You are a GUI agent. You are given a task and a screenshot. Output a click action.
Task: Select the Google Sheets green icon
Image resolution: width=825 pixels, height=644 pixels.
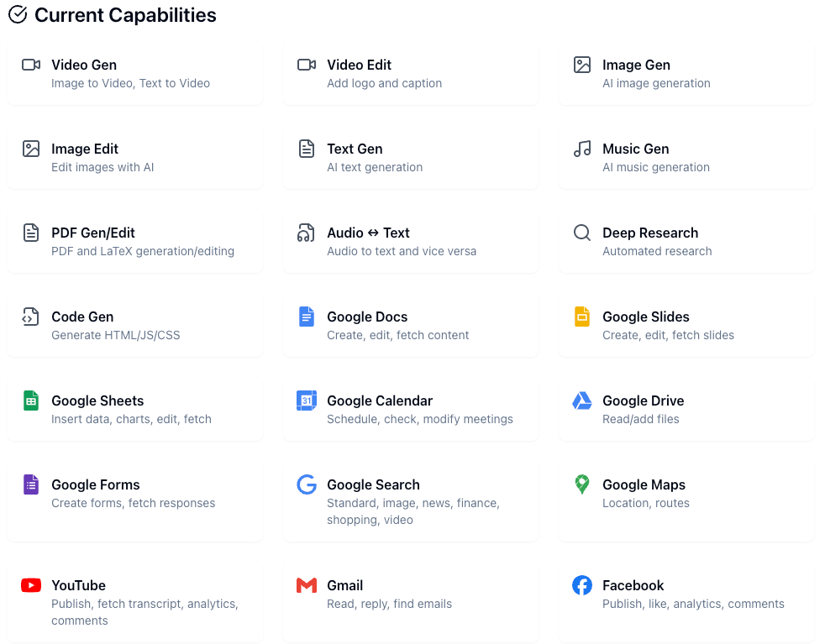(31, 401)
